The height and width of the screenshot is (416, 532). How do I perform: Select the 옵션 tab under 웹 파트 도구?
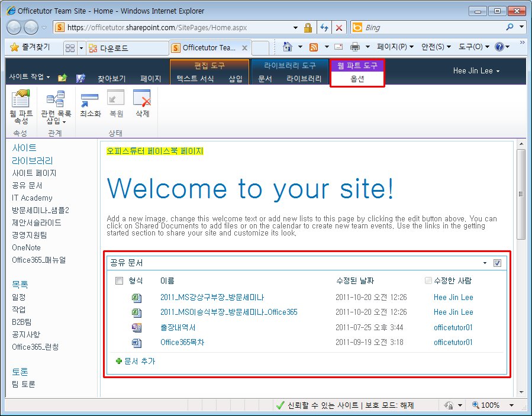click(x=357, y=79)
